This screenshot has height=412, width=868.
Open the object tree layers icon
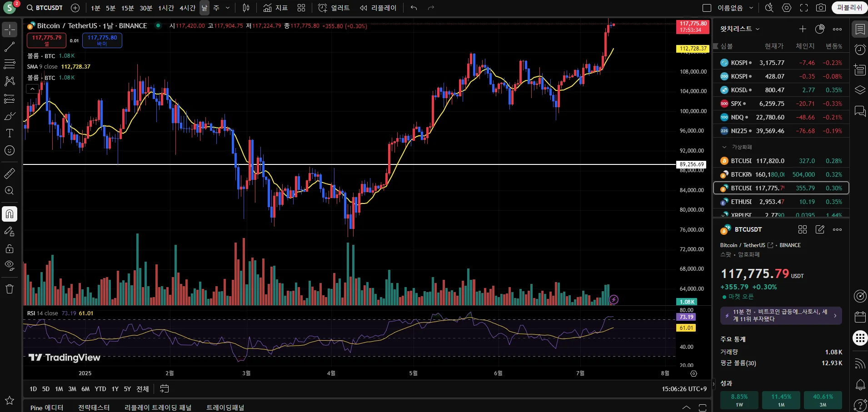tap(860, 90)
